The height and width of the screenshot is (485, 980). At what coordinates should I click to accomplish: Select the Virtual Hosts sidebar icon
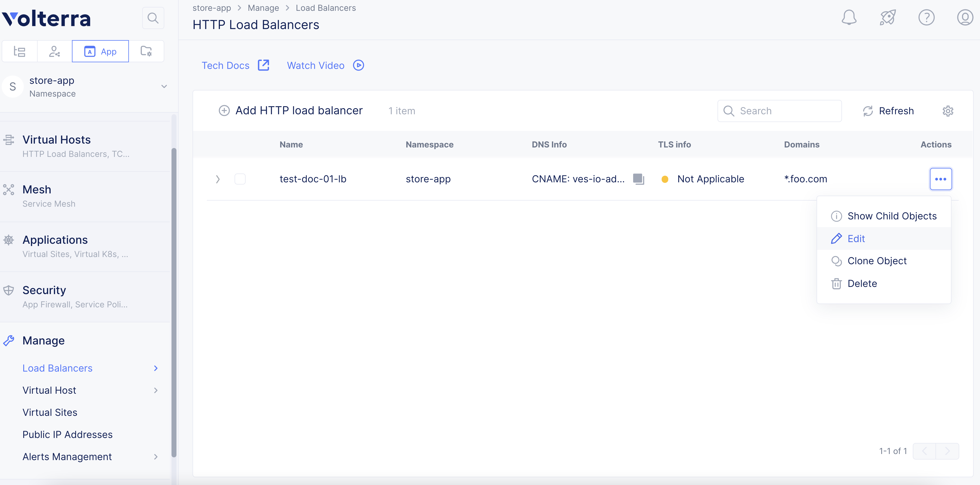(x=9, y=140)
